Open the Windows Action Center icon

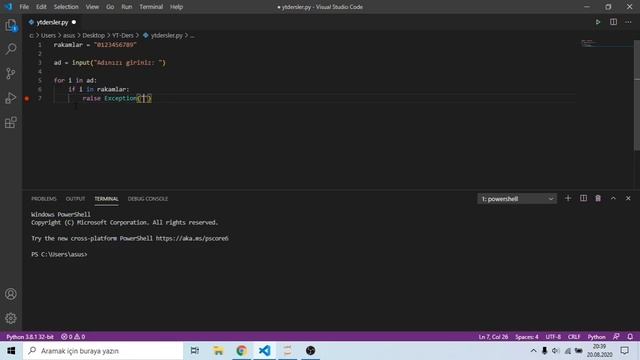point(624,351)
